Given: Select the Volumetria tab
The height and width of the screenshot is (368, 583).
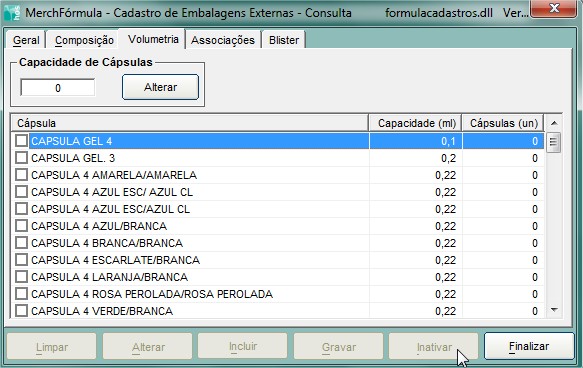Looking at the screenshot, I should [x=153, y=39].
